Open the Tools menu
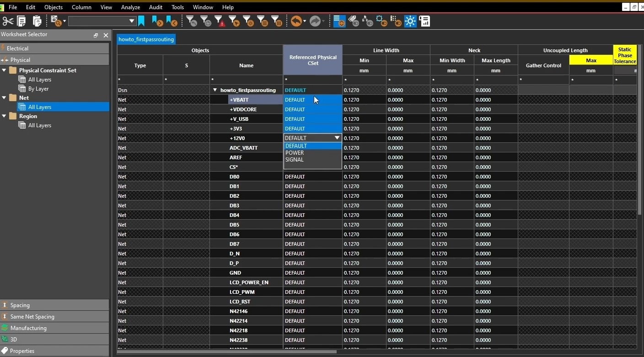The height and width of the screenshot is (357, 644). (x=177, y=7)
